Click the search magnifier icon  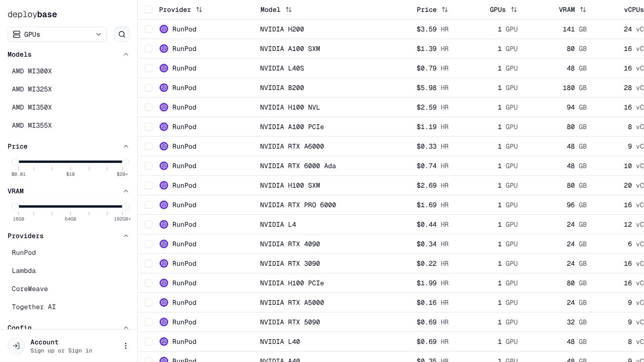(x=122, y=34)
